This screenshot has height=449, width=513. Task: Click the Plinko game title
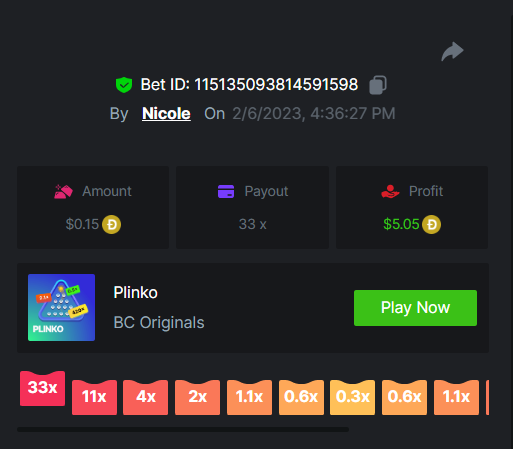[x=135, y=293]
